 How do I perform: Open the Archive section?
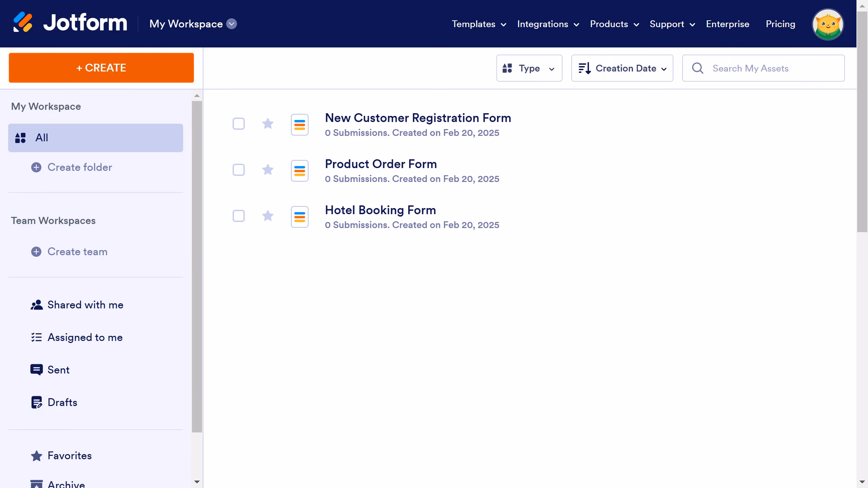pos(66,484)
